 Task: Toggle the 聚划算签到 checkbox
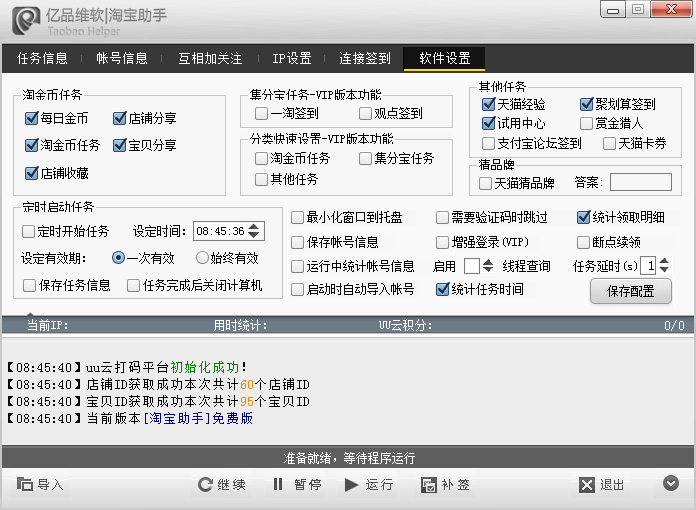[587, 104]
